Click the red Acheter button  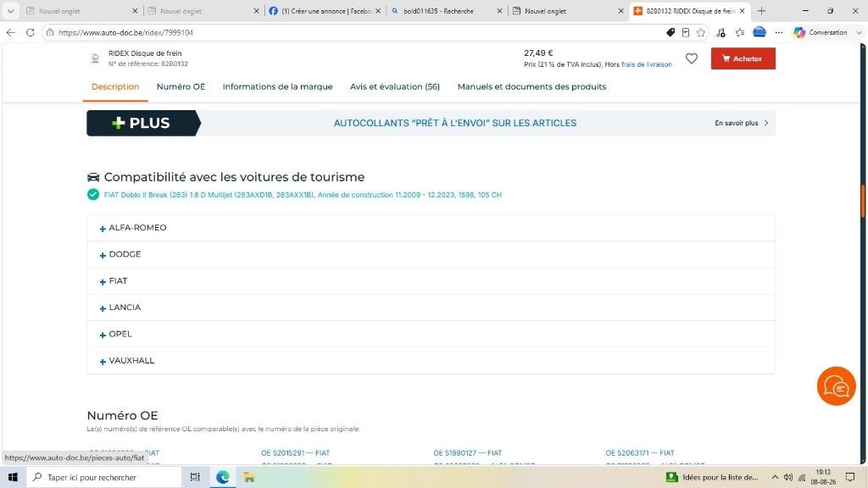pyautogui.click(x=743, y=58)
